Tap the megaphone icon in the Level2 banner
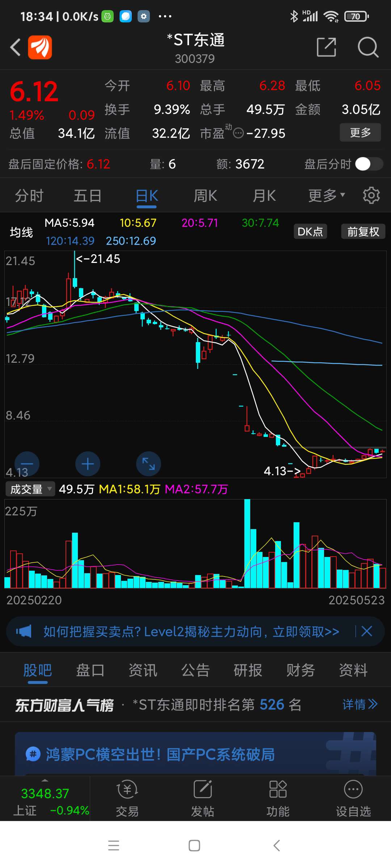 pyautogui.click(x=24, y=632)
